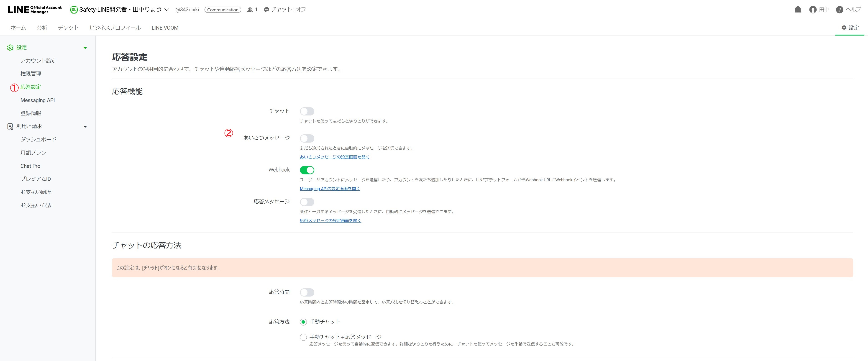This screenshot has height=361, width=868.
Task: Click the ヘルプ label
Action: (x=853, y=10)
